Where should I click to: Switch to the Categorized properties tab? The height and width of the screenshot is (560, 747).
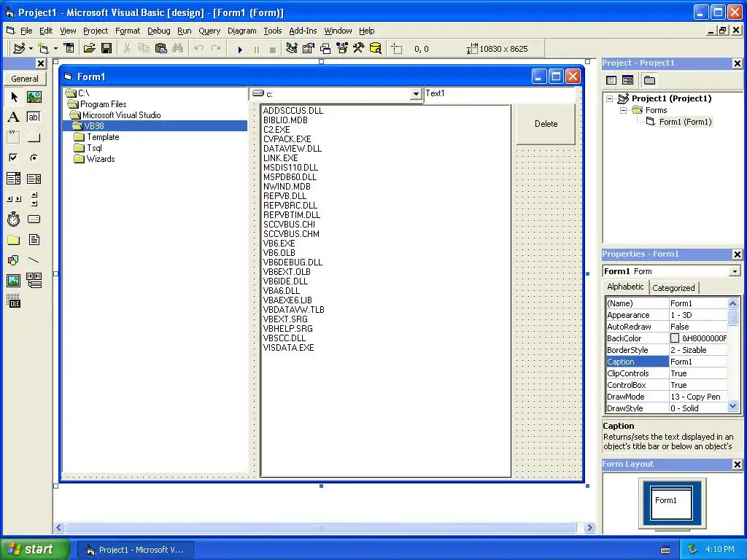673,287
